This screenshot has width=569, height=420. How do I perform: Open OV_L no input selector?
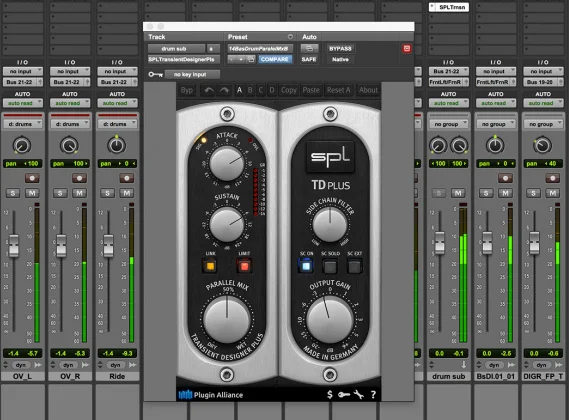(23, 72)
